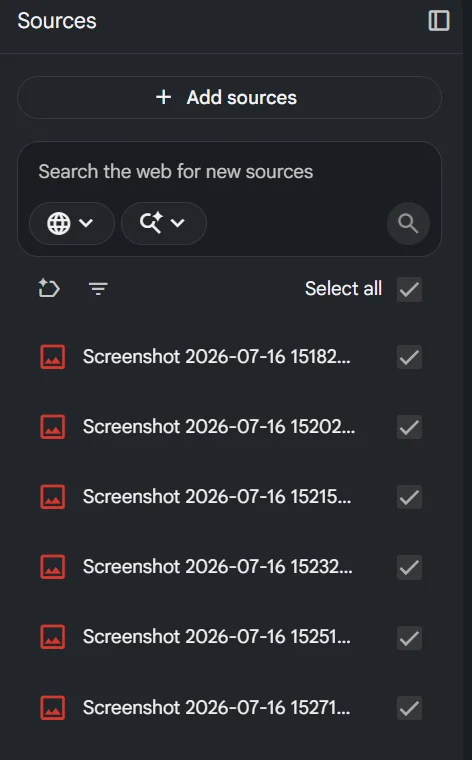This screenshot has width=472, height=760.
Task: Open the filter sources icon
Action: 98,289
